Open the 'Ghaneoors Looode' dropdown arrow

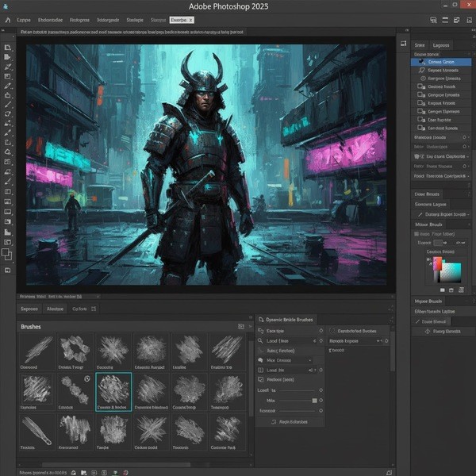[468, 137]
